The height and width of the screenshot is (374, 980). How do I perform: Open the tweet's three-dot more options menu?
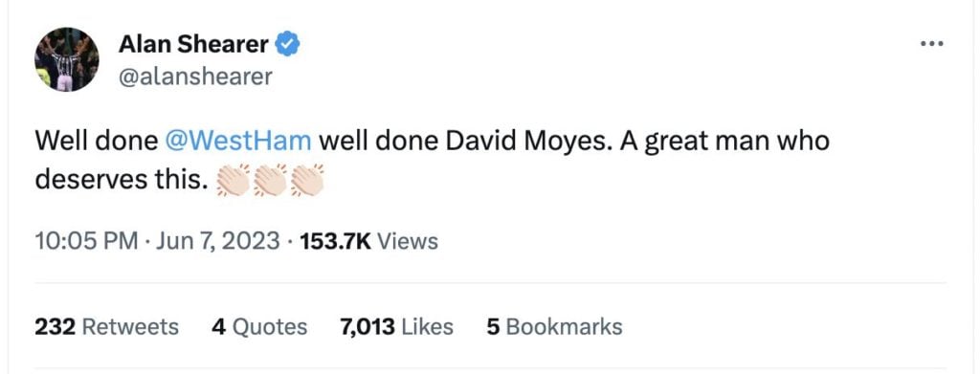point(932,44)
